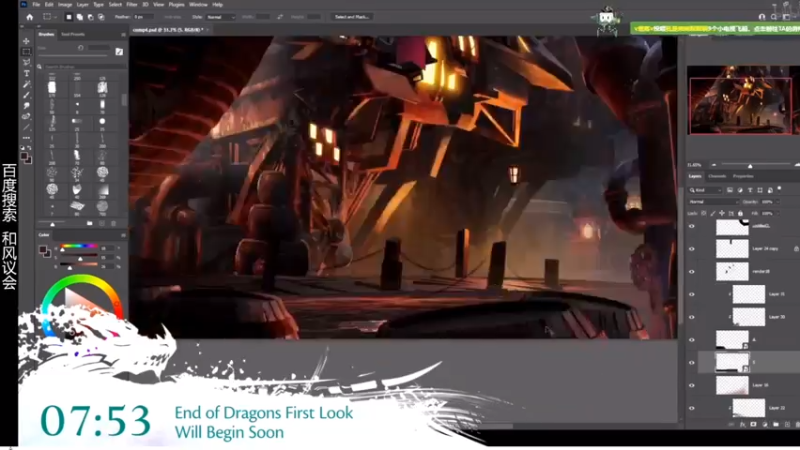Click swap width and height icon

click(280, 17)
